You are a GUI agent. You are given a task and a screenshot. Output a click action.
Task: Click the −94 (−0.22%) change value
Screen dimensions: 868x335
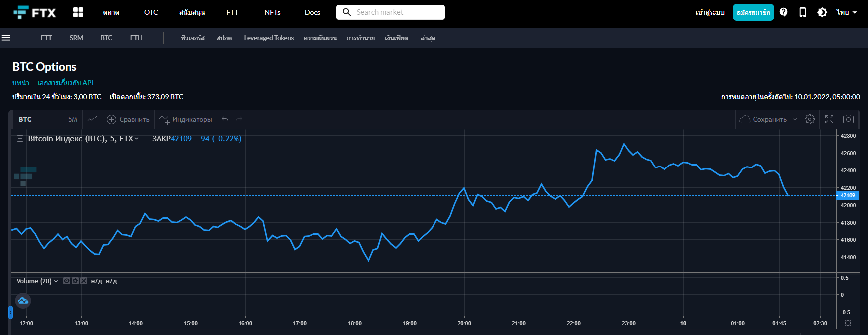[x=219, y=139]
